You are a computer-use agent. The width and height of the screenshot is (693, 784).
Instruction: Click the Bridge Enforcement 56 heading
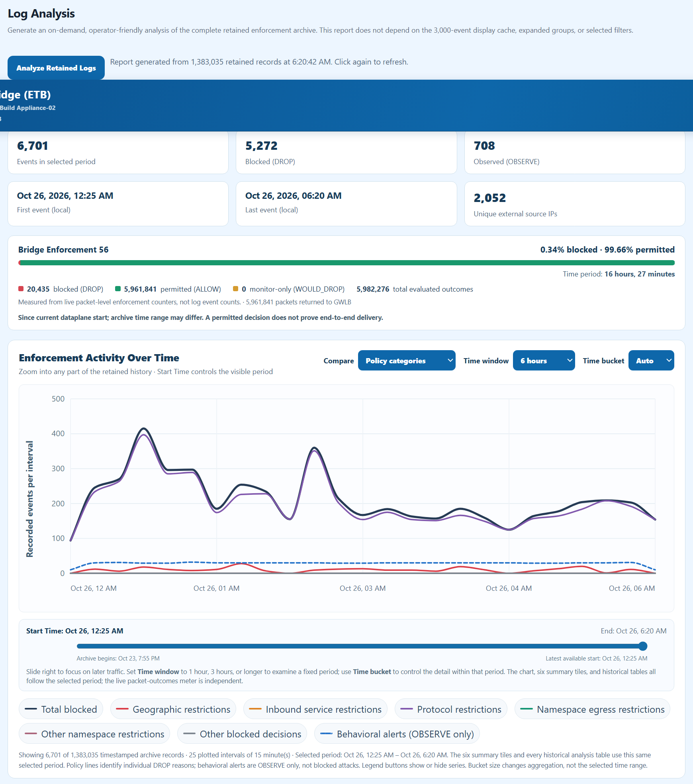coord(63,250)
